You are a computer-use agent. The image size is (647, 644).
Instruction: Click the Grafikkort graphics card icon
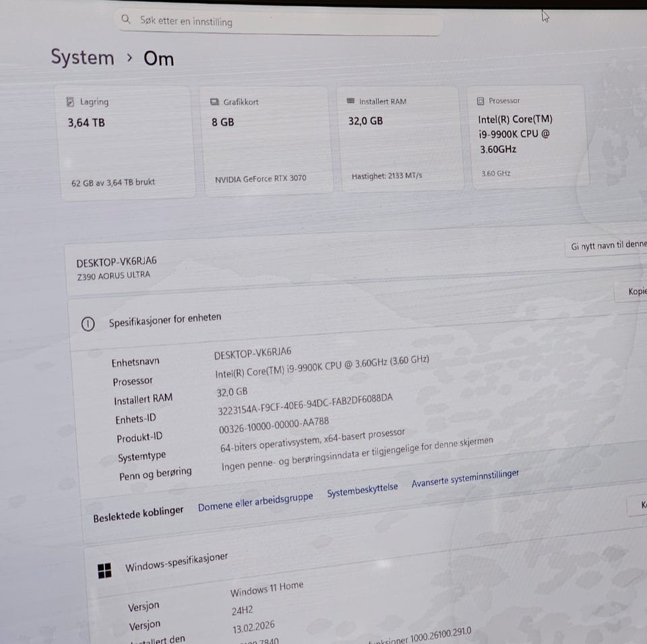point(214,102)
